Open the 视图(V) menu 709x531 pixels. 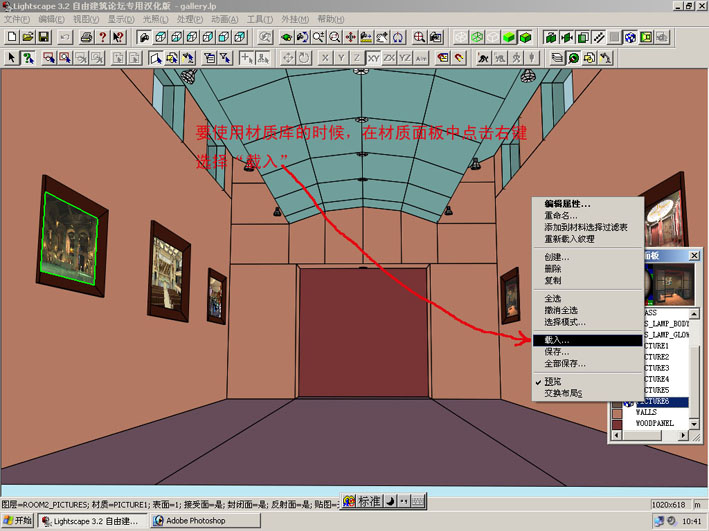click(x=86, y=19)
